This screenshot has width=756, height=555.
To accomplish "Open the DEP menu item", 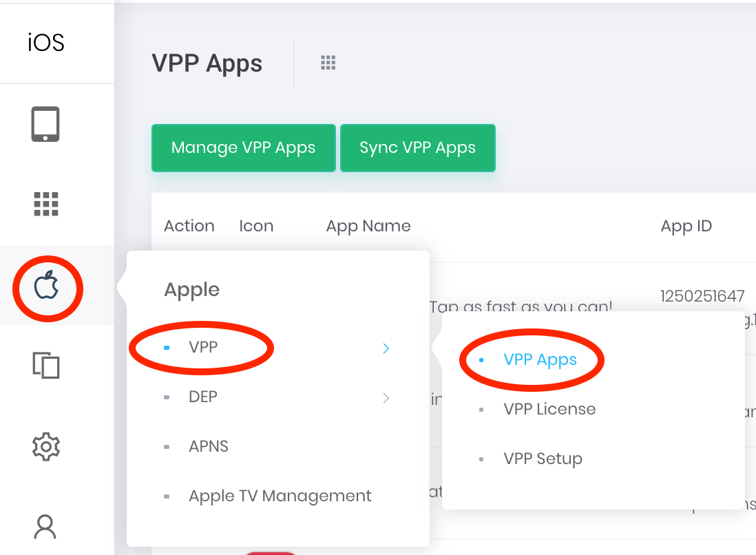I will click(203, 397).
